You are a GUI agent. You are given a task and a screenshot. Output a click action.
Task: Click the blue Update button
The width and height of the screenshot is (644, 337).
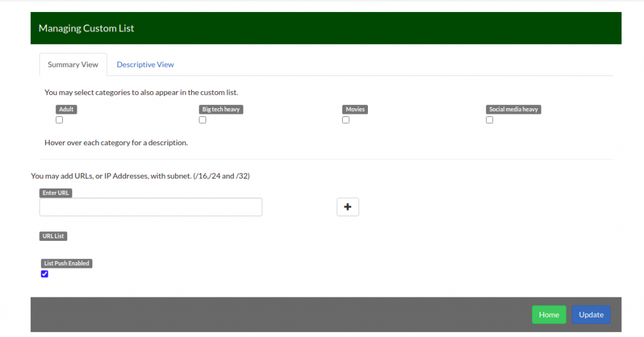(x=591, y=314)
